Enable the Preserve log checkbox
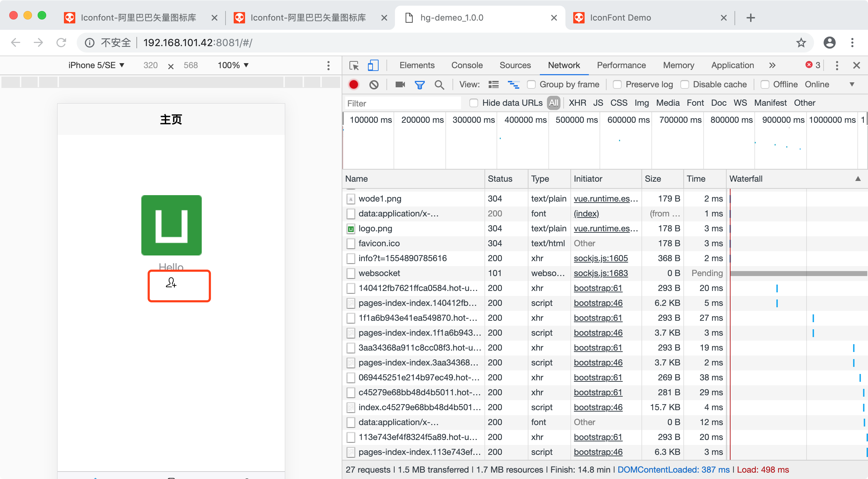 (x=617, y=84)
